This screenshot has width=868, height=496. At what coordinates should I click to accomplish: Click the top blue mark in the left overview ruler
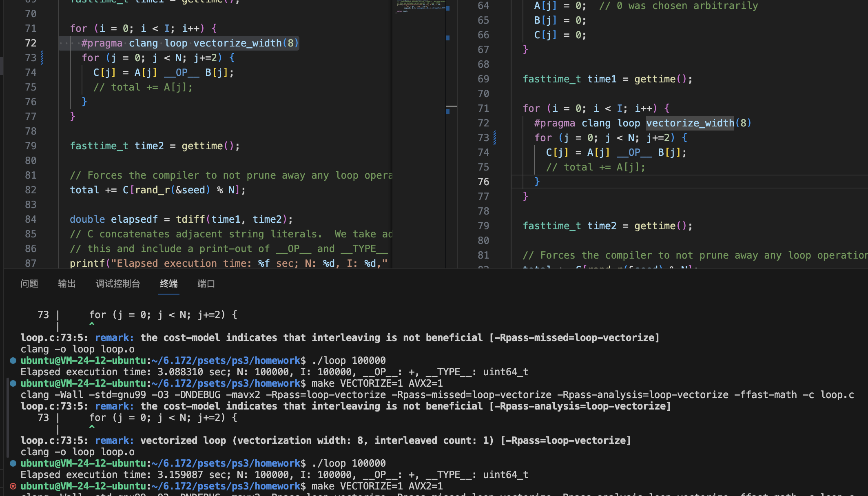(448, 8)
